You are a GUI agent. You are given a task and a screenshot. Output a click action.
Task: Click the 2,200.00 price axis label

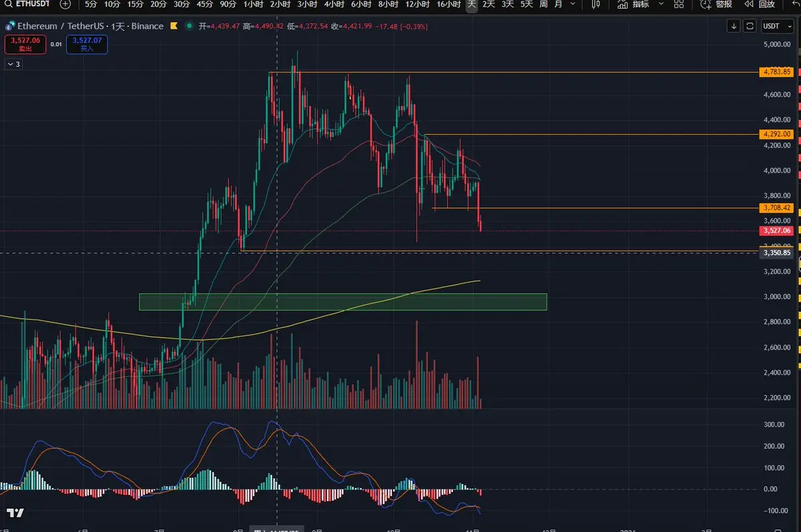click(x=777, y=398)
